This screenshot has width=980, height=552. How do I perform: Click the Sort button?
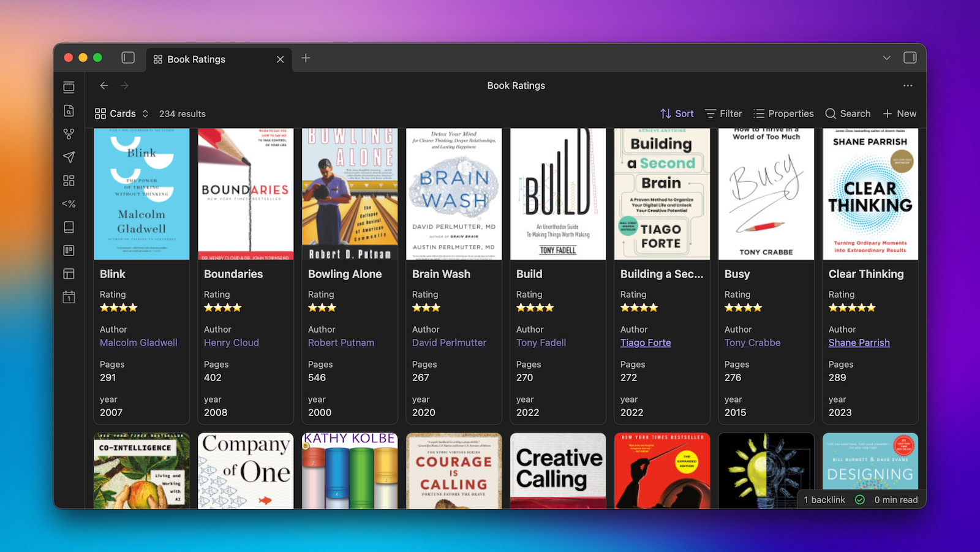coord(677,114)
